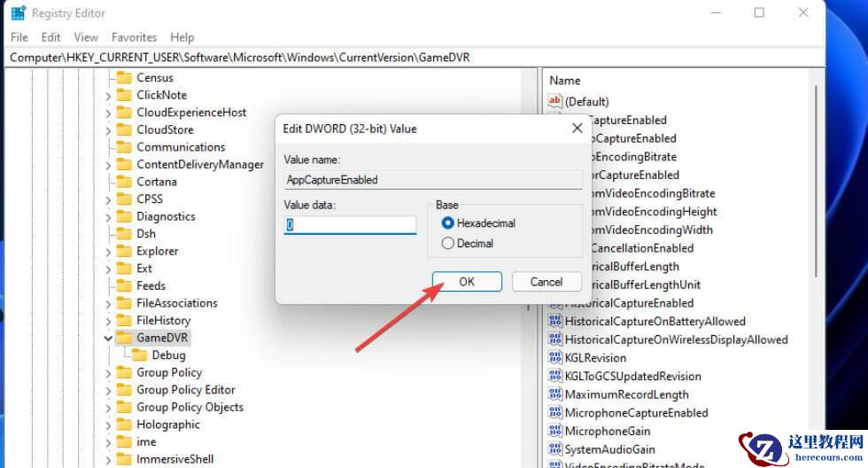Viewport: 868px width, 468px height.
Task: Close the Edit DWORD dialog with X
Action: [577, 128]
